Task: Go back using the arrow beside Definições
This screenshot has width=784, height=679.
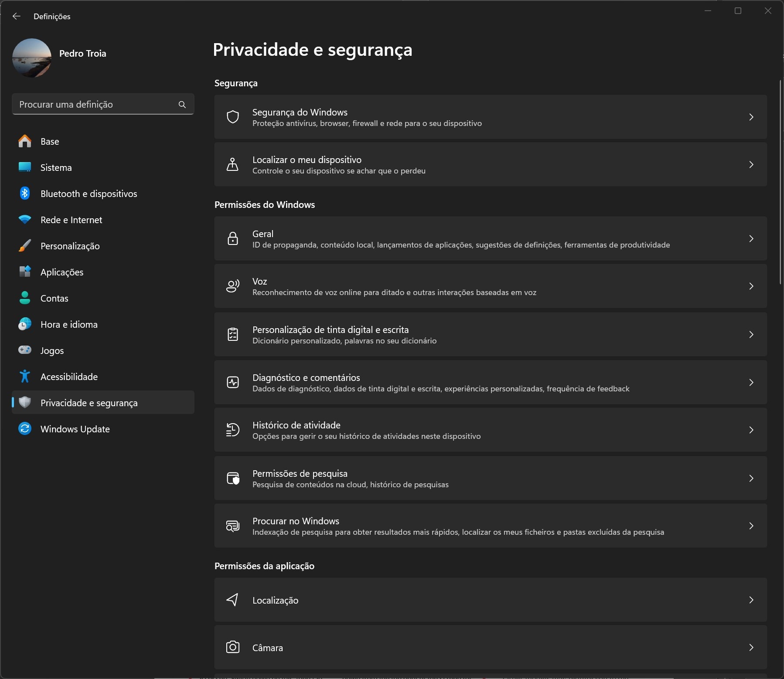Action: (17, 16)
